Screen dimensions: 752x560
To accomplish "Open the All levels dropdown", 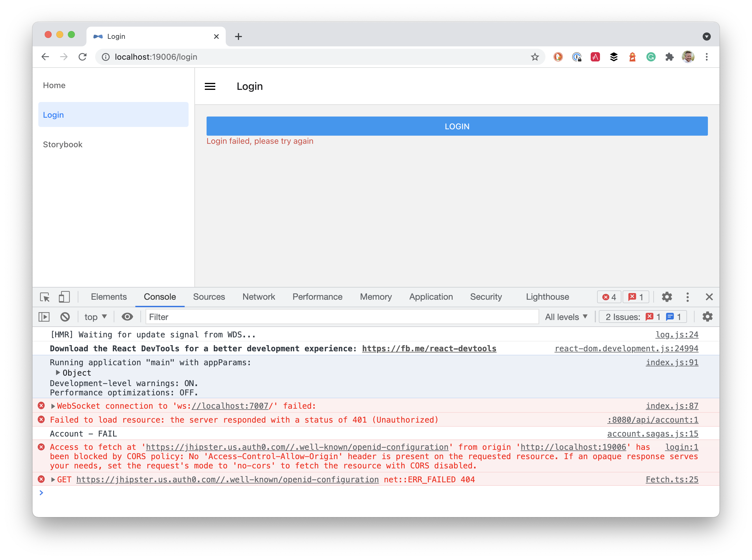I will coord(566,317).
